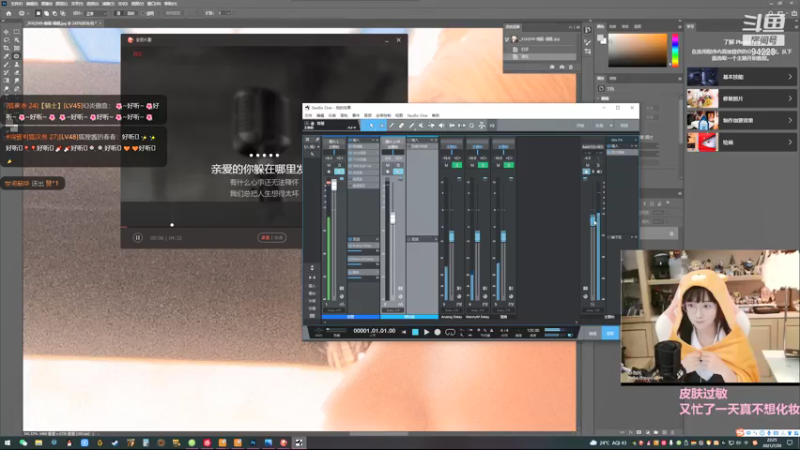Select the Split tool in Studio One toolbar
800x450 pixels.
(391, 126)
